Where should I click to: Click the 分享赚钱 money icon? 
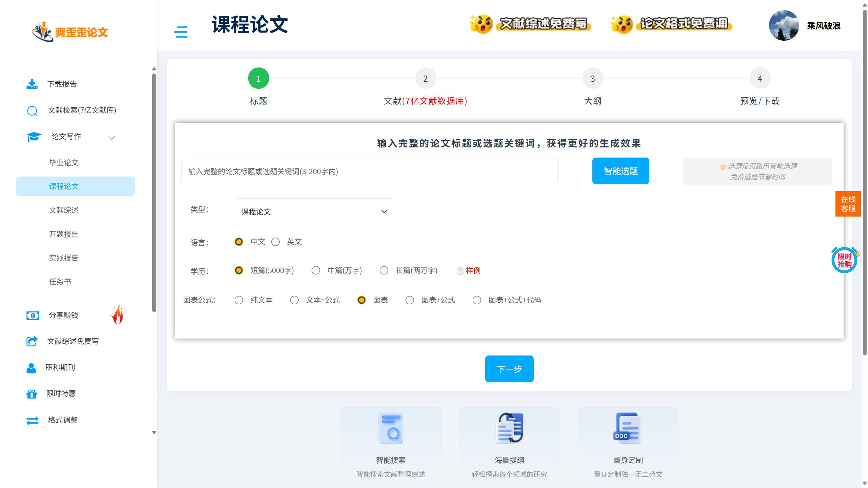[33, 316]
